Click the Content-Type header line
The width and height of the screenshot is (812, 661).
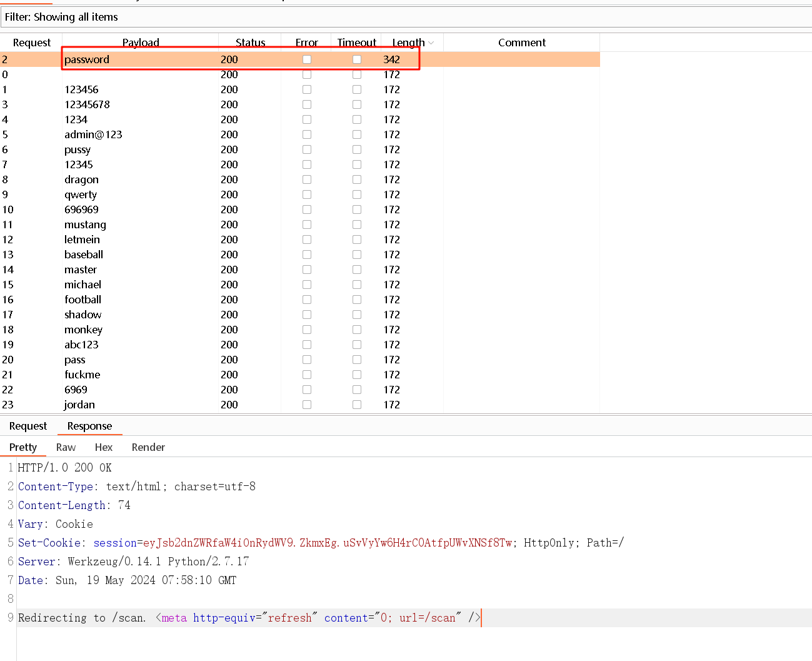tap(137, 487)
